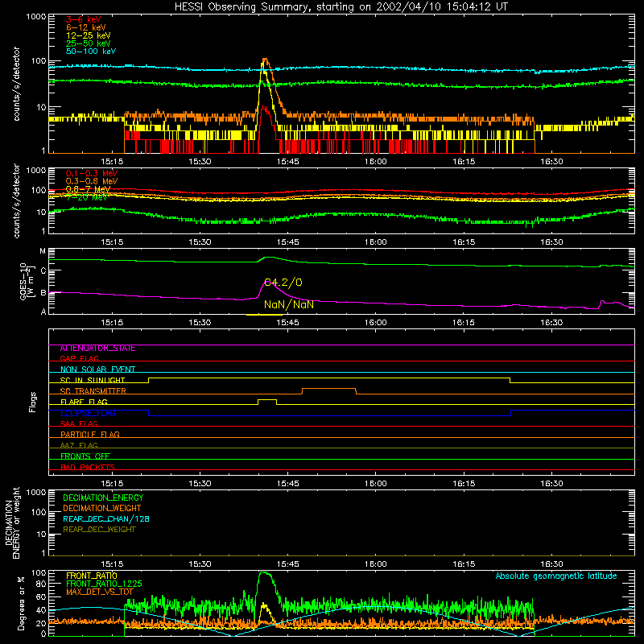
Task: Select the "PARTICLE_FLAG" flag label
Action: coord(90,435)
